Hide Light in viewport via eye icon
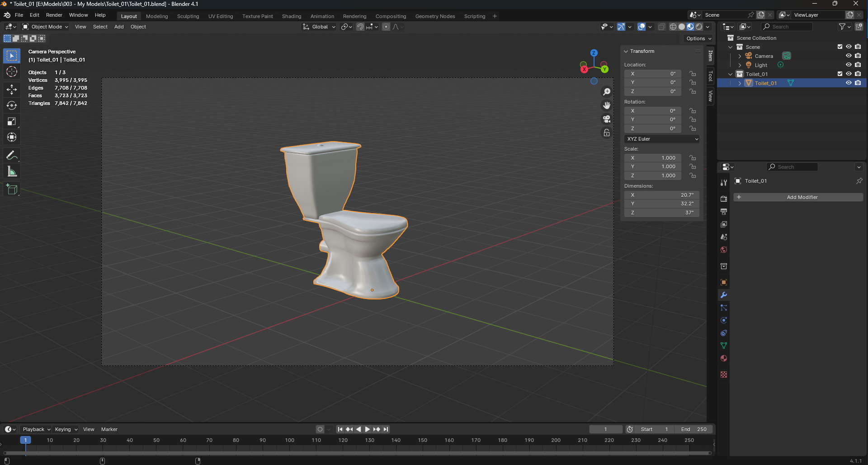 pyautogui.click(x=849, y=65)
